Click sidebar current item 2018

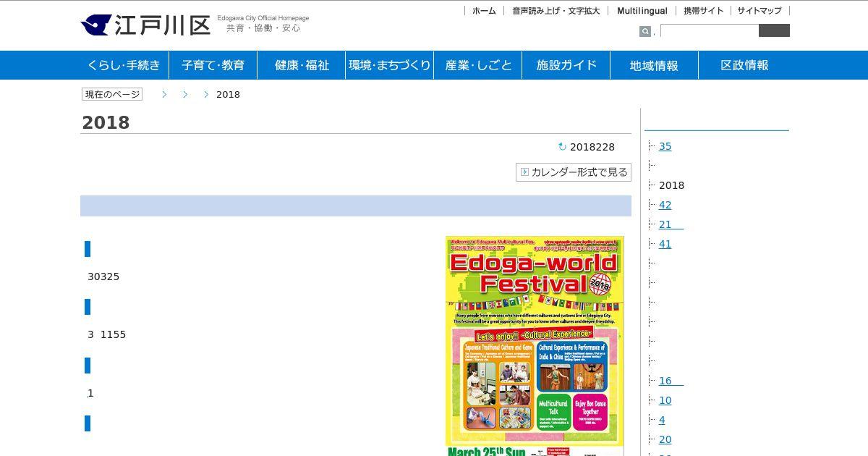pos(671,185)
